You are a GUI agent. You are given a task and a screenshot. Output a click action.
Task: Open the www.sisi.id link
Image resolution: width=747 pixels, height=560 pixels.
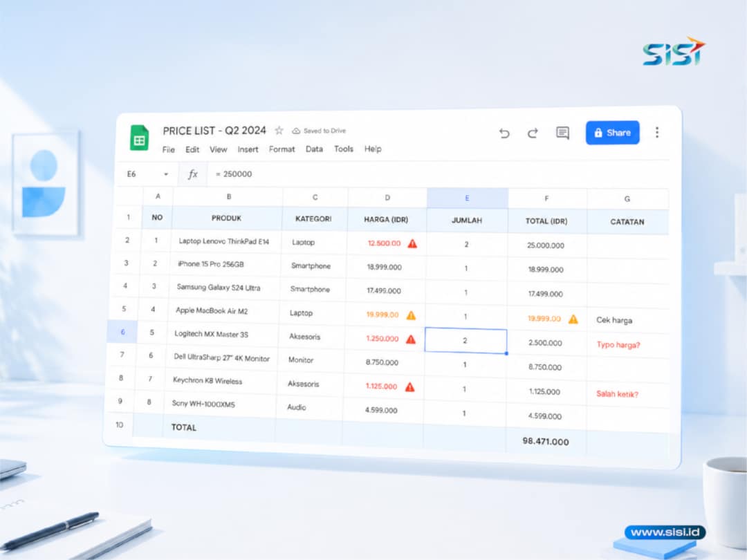(x=665, y=532)
